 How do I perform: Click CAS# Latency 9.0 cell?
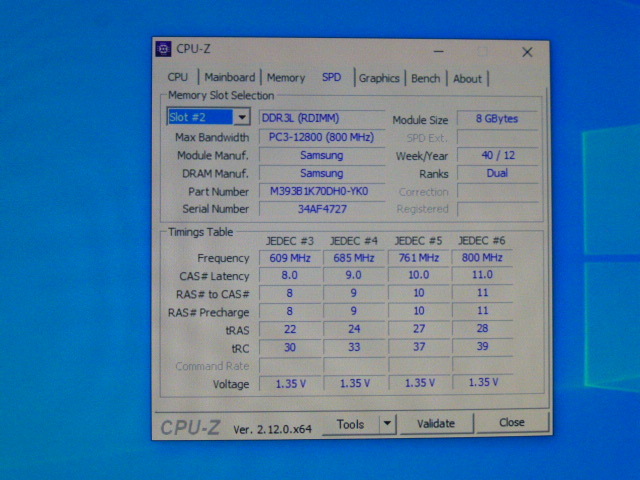point(354,276)
